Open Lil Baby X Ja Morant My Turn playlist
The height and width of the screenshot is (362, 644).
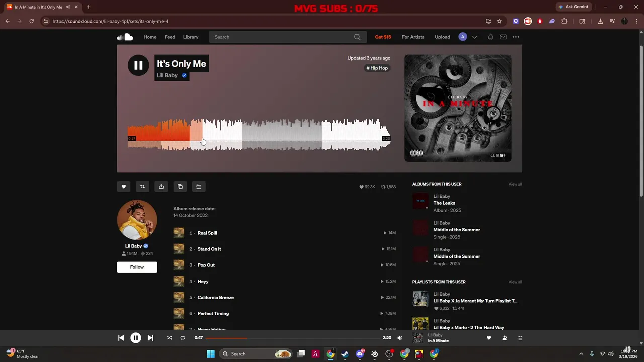click(475, 301)
